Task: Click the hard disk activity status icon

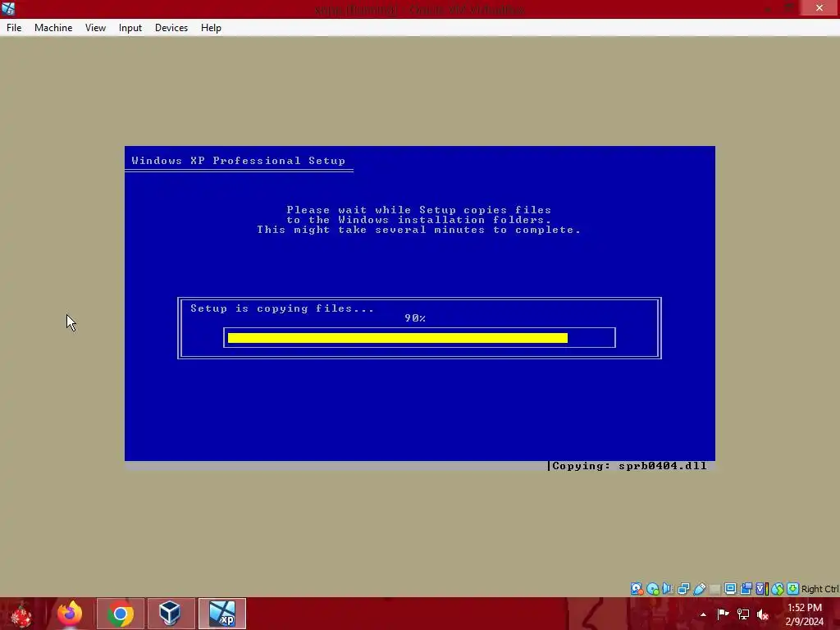Action: (x=637, y=589)
